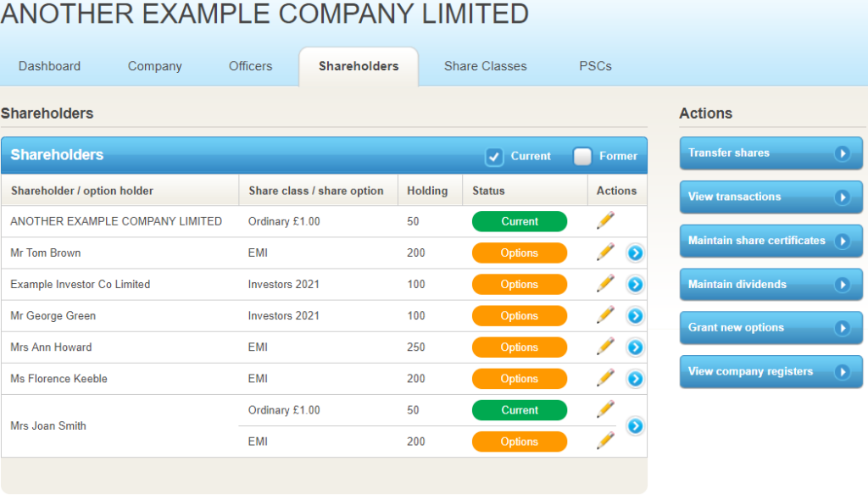
Task: Click pencil icon for Example Investor Co Limited
Action: pyautogui.click(x=605, y=284)
